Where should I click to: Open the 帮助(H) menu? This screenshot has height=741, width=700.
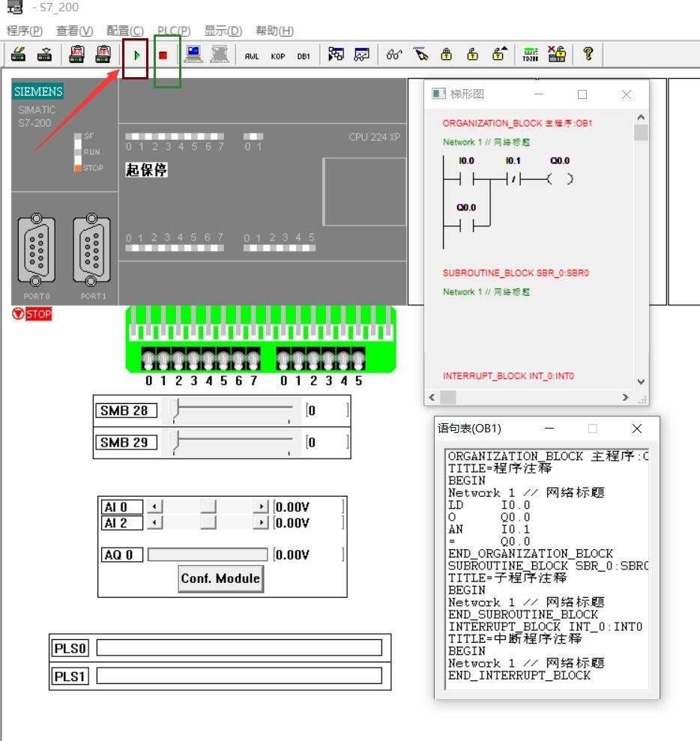(274, 31)
